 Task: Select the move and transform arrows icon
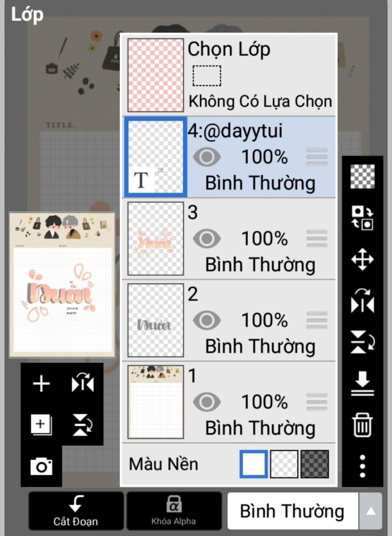[x=363, y=259]
